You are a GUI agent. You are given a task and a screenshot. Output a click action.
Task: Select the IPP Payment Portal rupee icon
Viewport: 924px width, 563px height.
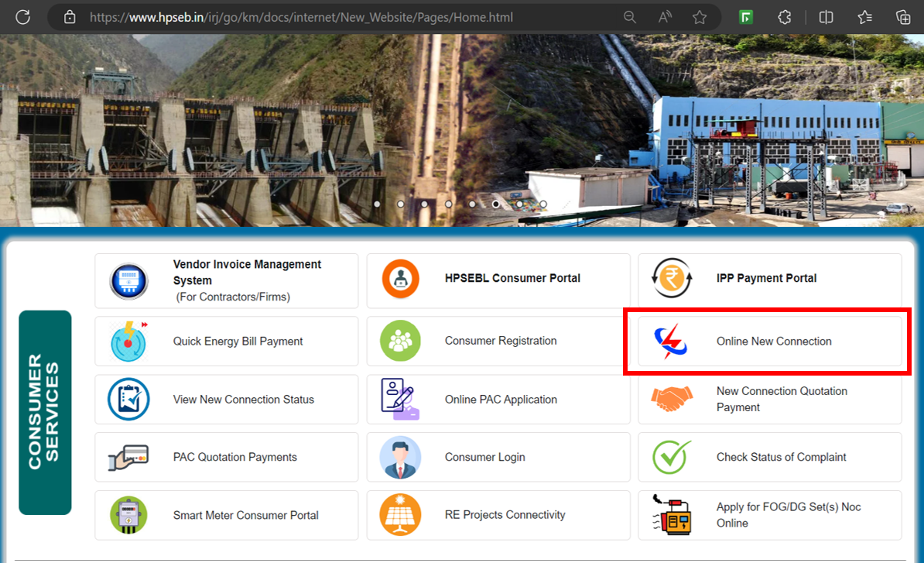click(x=672, y=278)
